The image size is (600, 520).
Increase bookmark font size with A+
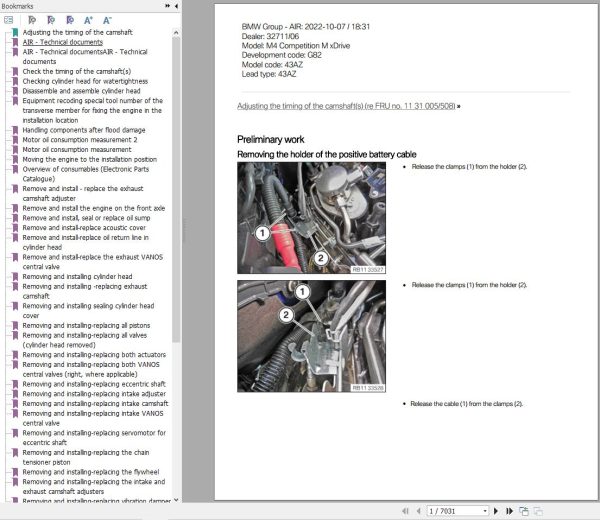click(88, 20)
